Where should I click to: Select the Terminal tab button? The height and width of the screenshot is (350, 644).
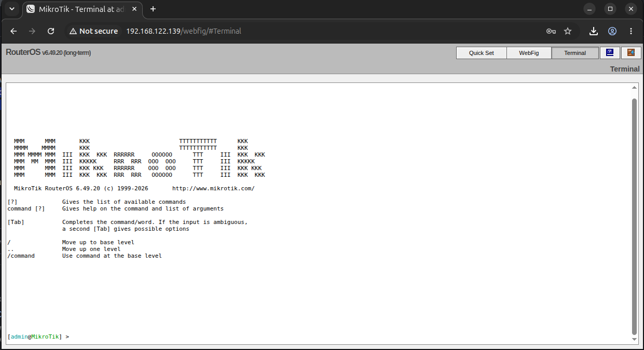(575, 53)
